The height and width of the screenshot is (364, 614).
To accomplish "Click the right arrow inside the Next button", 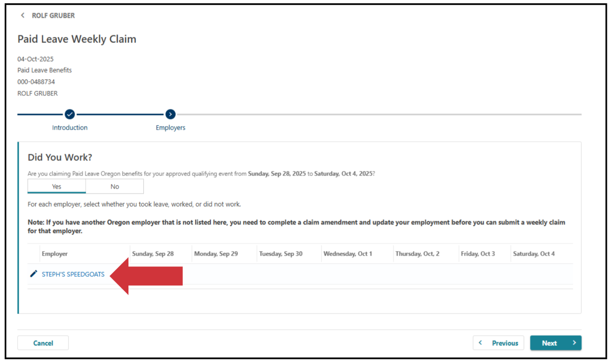I will click(575, 343).
